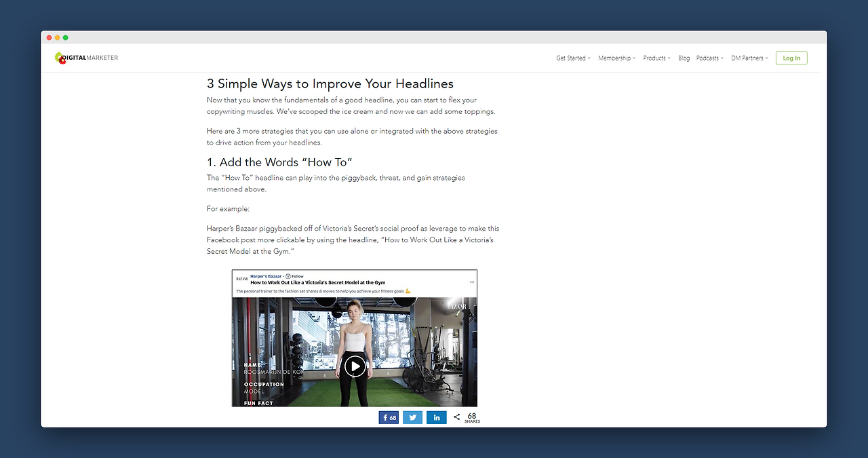Expand the Products dropdown menu
The width and height of the screenshot is (868, 458).
pos(656,58)
